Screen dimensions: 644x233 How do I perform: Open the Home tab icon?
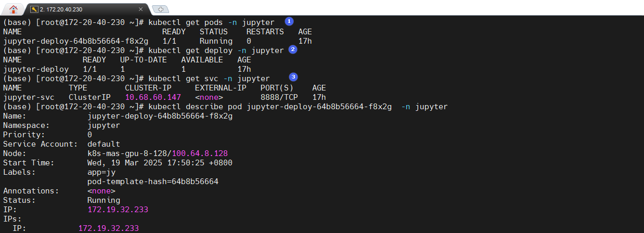tap(13, 8)
